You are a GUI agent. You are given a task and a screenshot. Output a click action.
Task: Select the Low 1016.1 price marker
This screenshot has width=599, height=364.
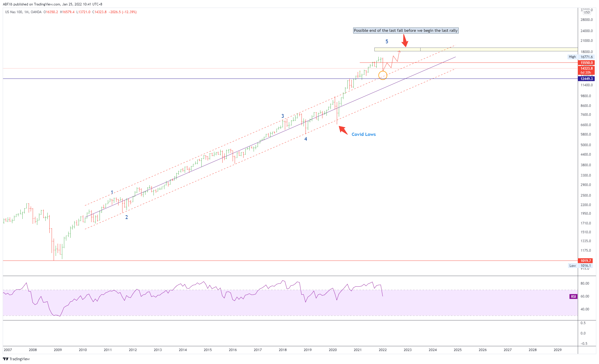pos(580,265)
